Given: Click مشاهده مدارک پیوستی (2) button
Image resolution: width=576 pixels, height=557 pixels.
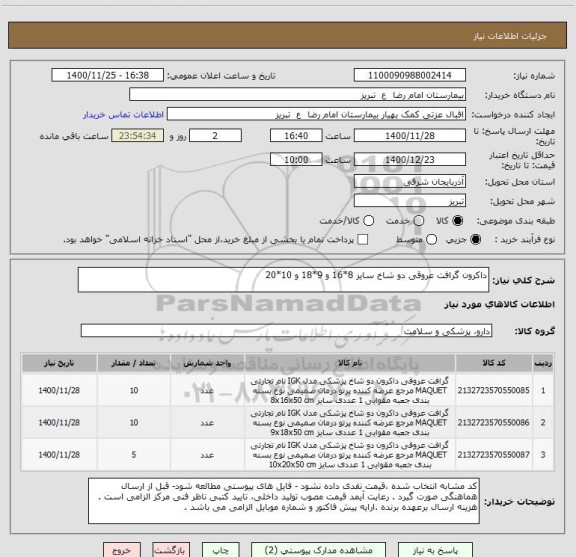Looking at the screenshot, I should (x=318, y=550).
